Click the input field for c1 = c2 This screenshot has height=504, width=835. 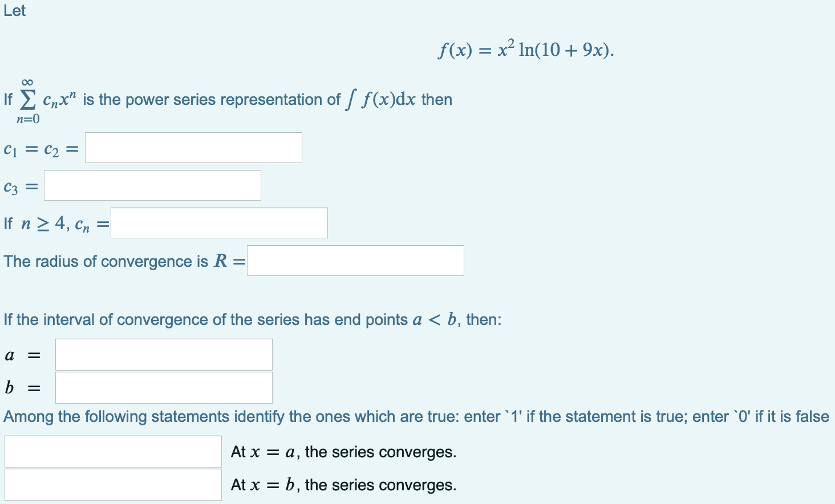193,147
